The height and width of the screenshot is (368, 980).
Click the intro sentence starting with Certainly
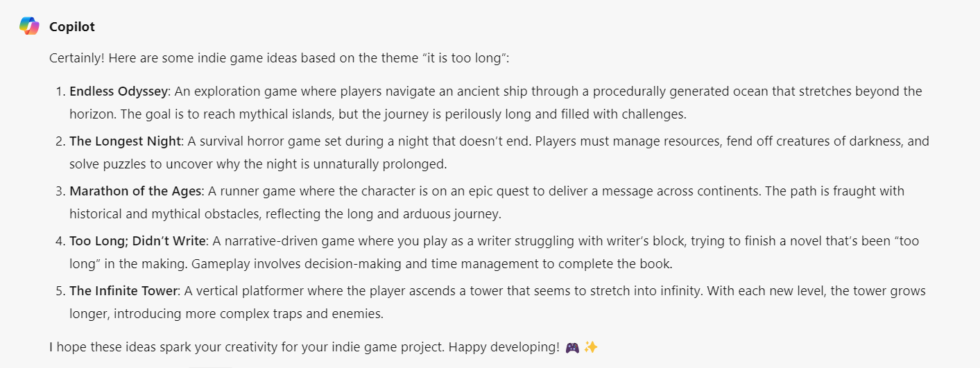[x=280, y=58]
